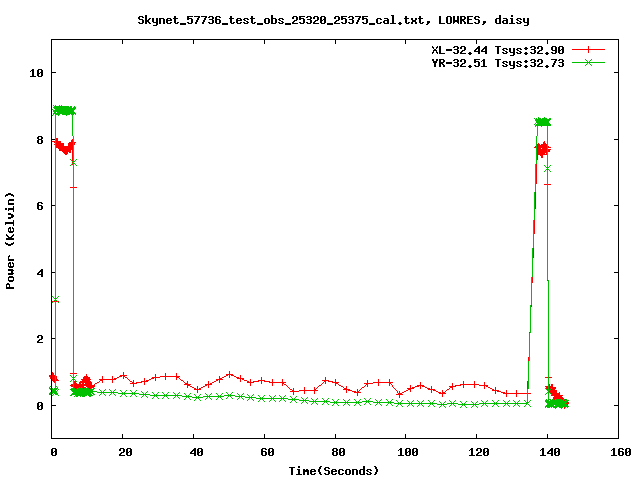Select the YR-32.51 Tsys:32.73 legend entry
The image size is (640, 480).
(498, 63)
